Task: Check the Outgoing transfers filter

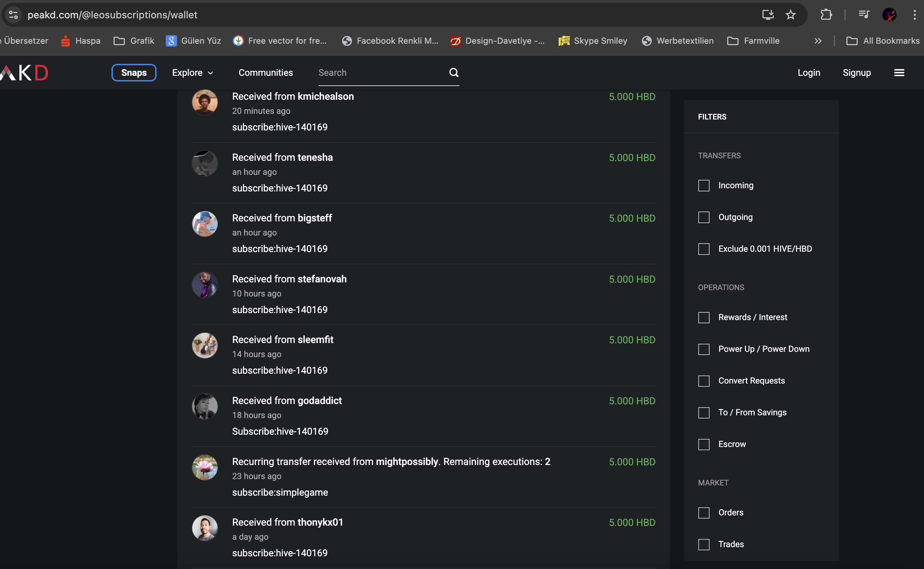Action: [704, 217]
